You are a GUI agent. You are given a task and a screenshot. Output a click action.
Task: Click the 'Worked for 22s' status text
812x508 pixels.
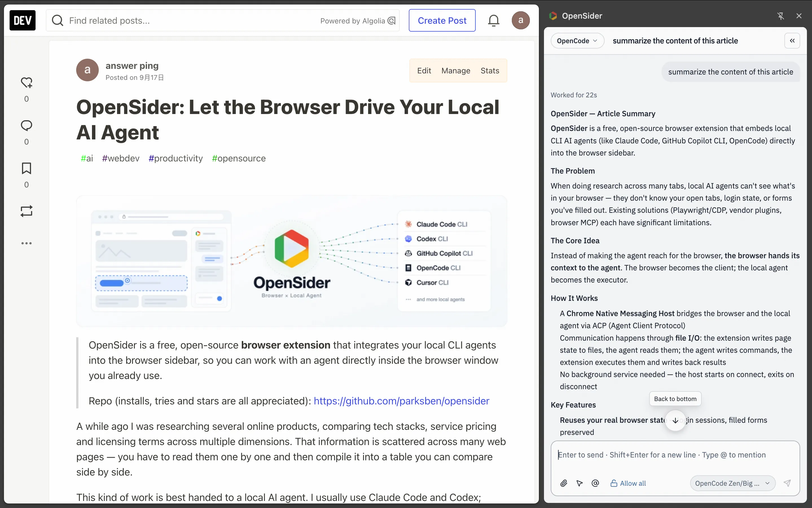pyautogui.click(x=574, y=95)
